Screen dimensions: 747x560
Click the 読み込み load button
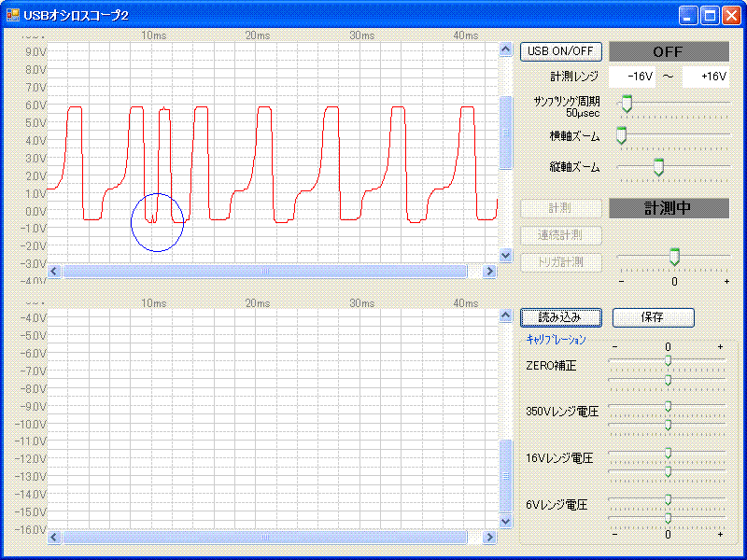560,317
